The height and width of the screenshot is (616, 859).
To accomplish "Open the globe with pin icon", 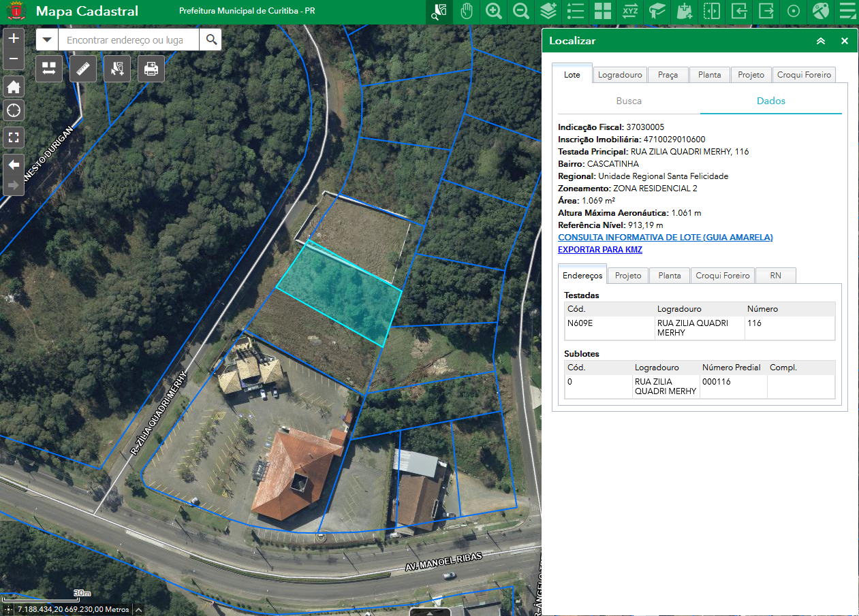I will [821, 12].
